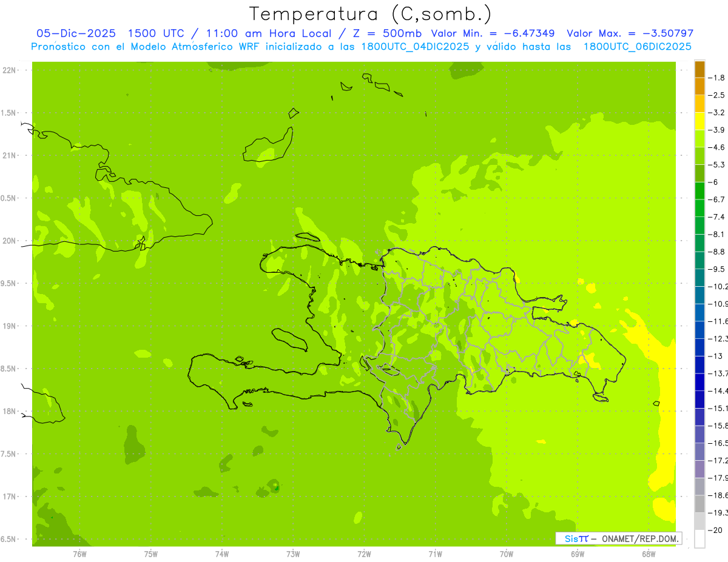Select the yellow swatch between -3.2 and -3.9
Image resolution: width=728 pixels, height=562 pixels.
tap(699, 121)
